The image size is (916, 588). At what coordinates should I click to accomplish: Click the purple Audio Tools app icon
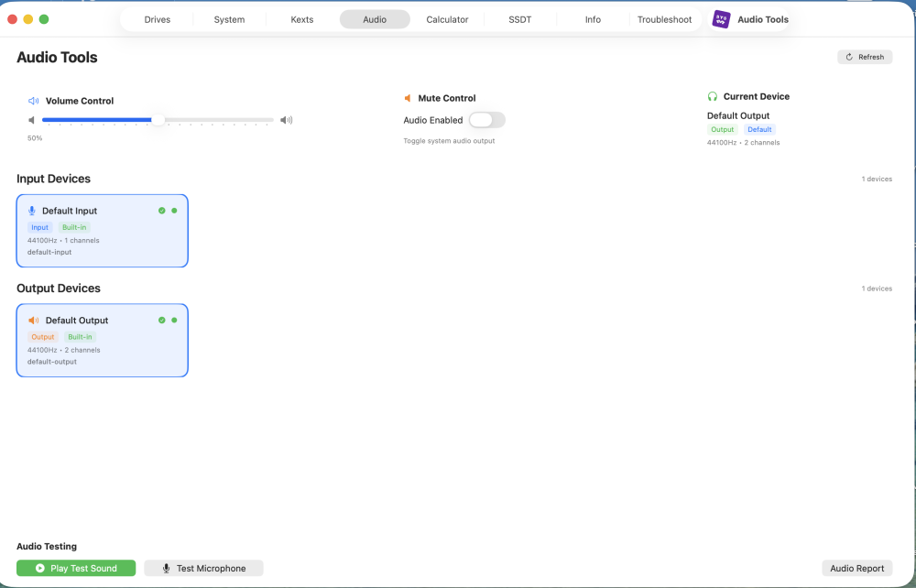pos(721,19)
